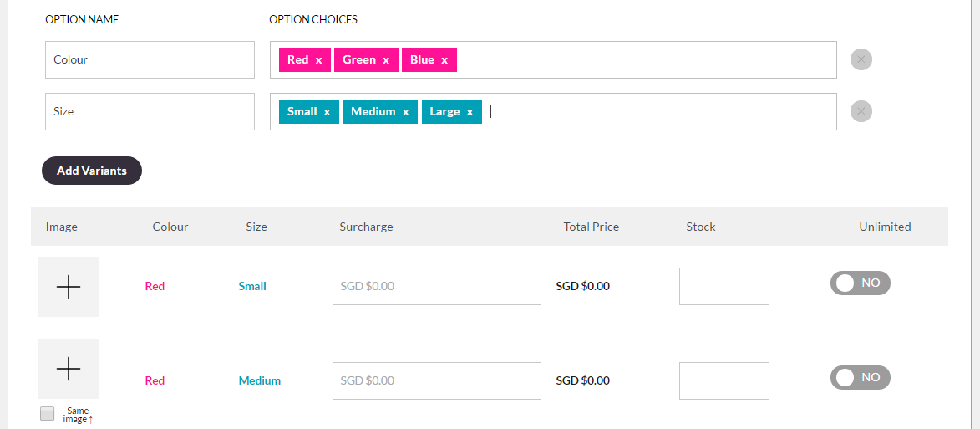Delete the Small size tag
Image resolution: width=980 pixels, height=429 pixels.
(327, 112)
